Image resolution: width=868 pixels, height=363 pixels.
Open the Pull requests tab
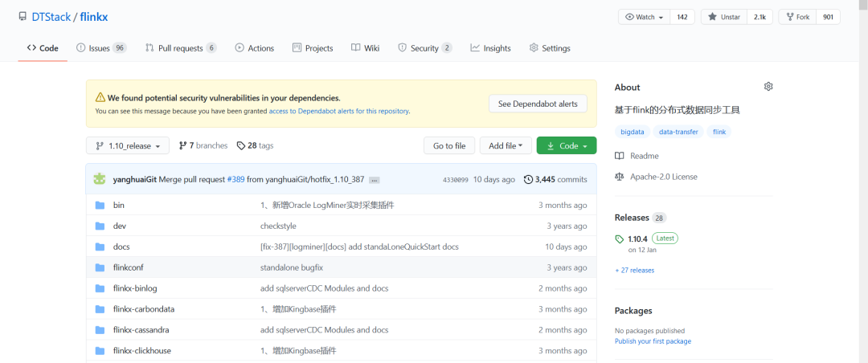[180, 48]
